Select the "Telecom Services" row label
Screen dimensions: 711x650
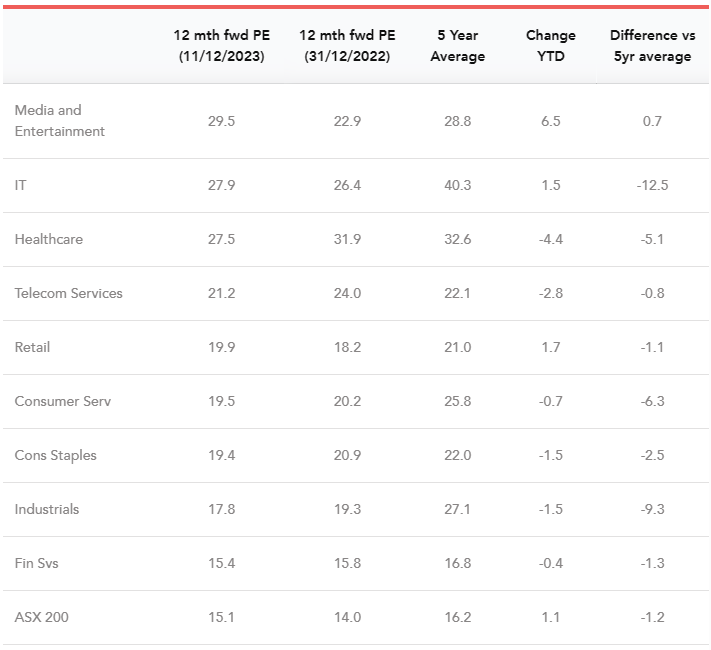click(x=69, y=294)
